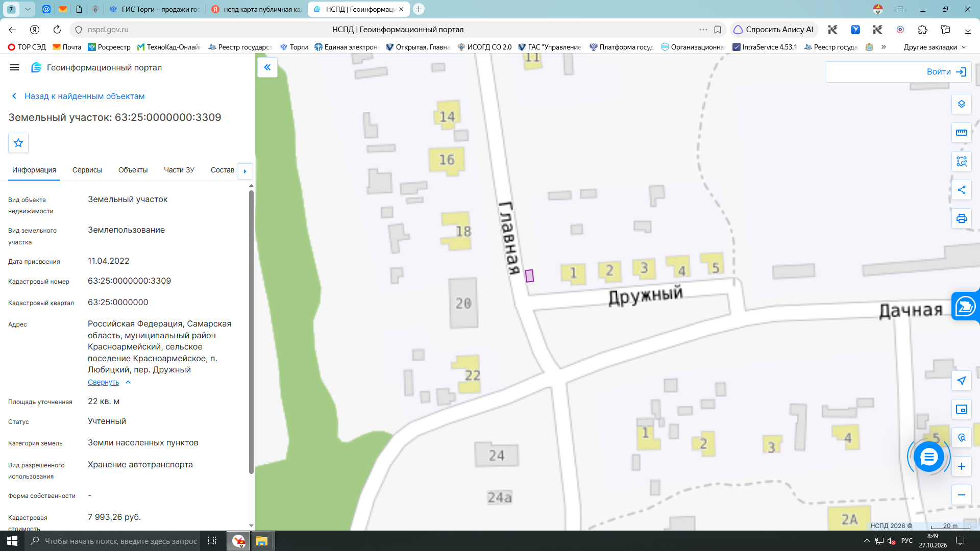Expand the Другие закладки bookmarks dropdown
The image size is (980, 551).
pos(935,47)
